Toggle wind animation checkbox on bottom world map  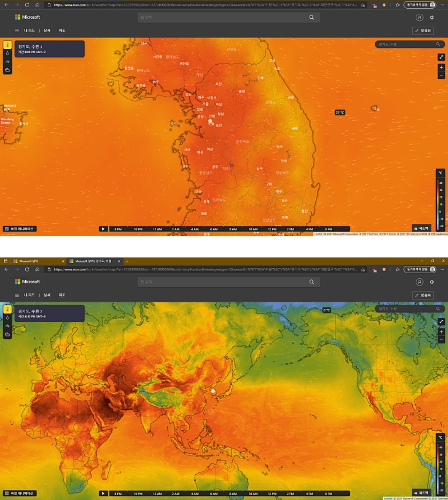pos(7,493)
